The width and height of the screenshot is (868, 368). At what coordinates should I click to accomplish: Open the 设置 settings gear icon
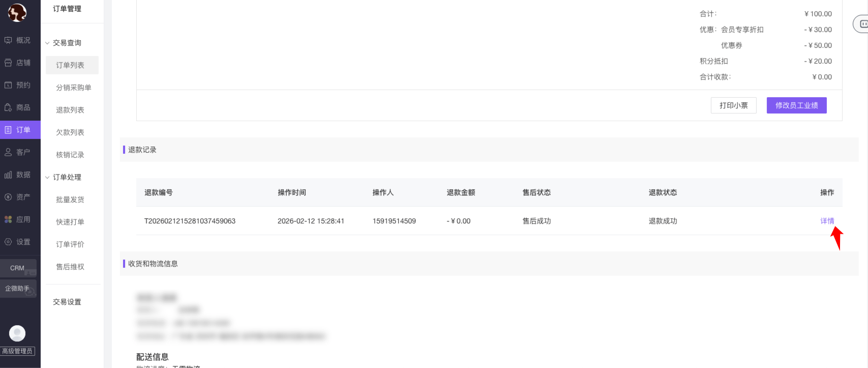click(x=8, y=242)
